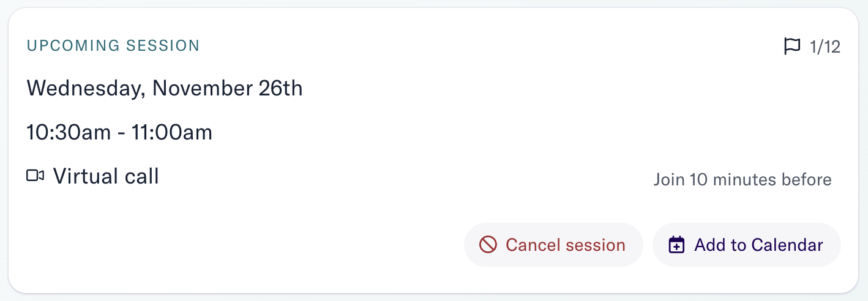Click the calendar-plus icon in Add to Calendar
This screenshot has height=301, width=868.
point(676,245)
